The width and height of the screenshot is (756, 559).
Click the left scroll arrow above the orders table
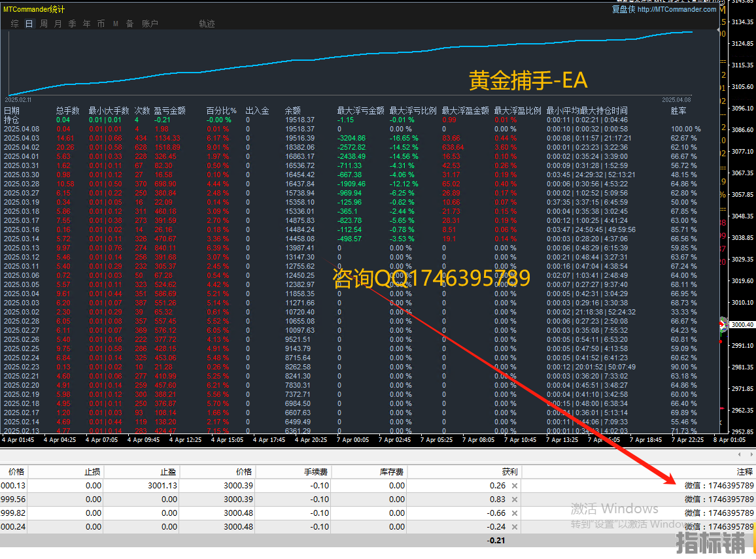point(739,454)
